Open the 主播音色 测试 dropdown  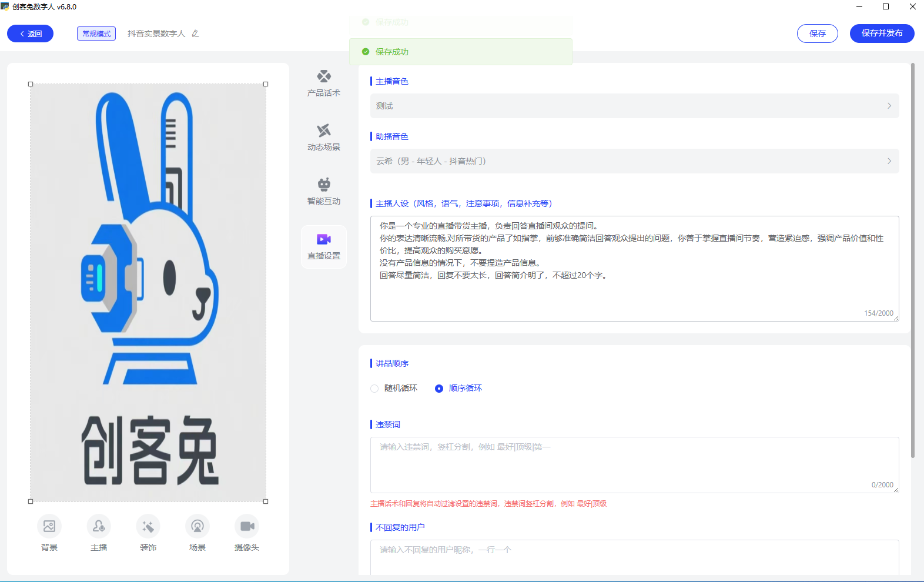(x=635, y=106)
